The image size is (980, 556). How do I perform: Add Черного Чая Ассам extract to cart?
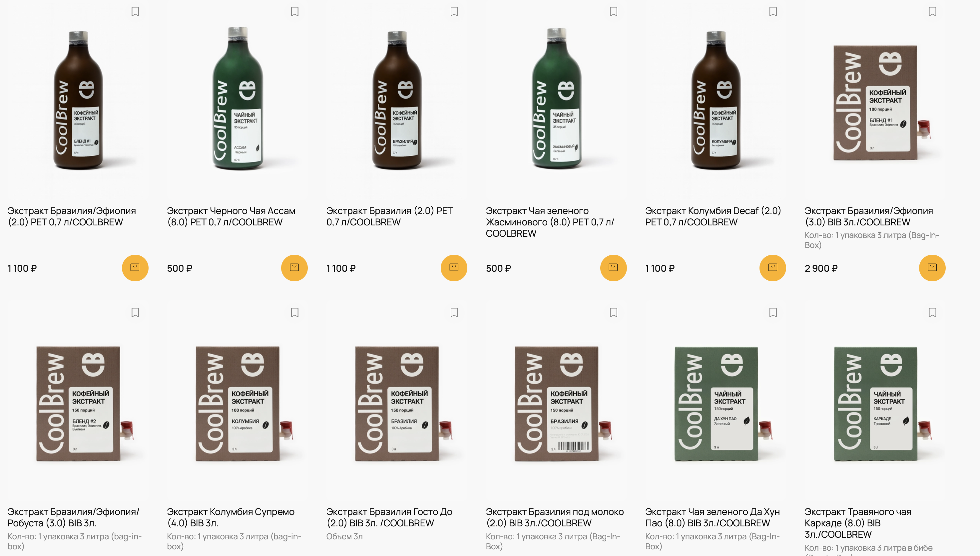click(294, 268)
